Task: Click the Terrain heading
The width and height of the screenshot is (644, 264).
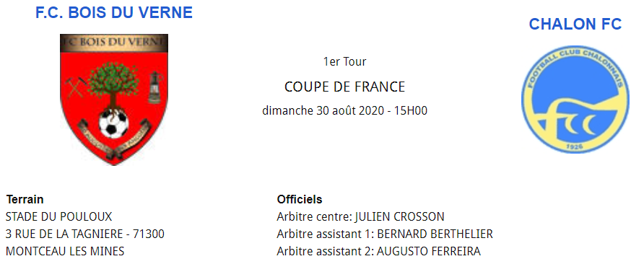Action: [25, 200]
